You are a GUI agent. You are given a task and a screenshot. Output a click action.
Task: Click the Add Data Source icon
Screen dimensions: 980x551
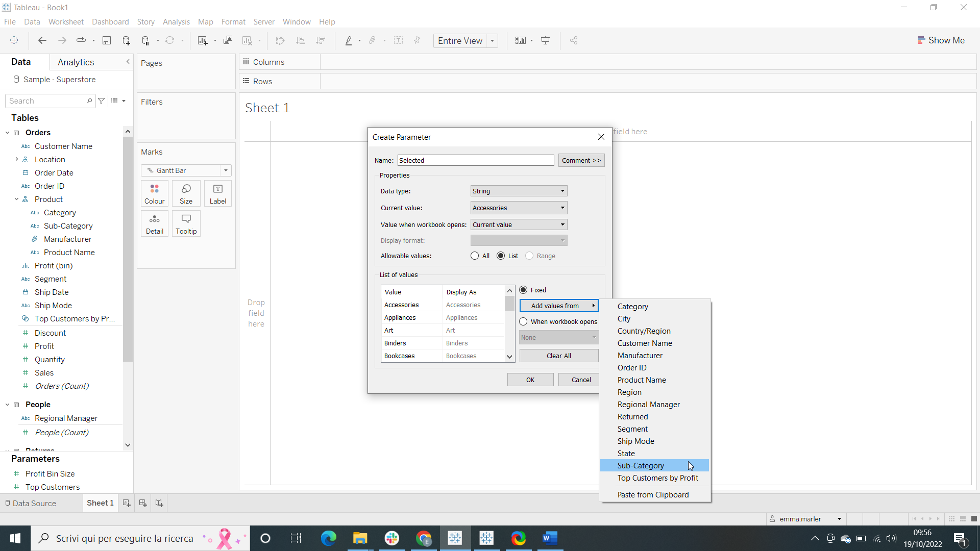(x=126, y=41)
